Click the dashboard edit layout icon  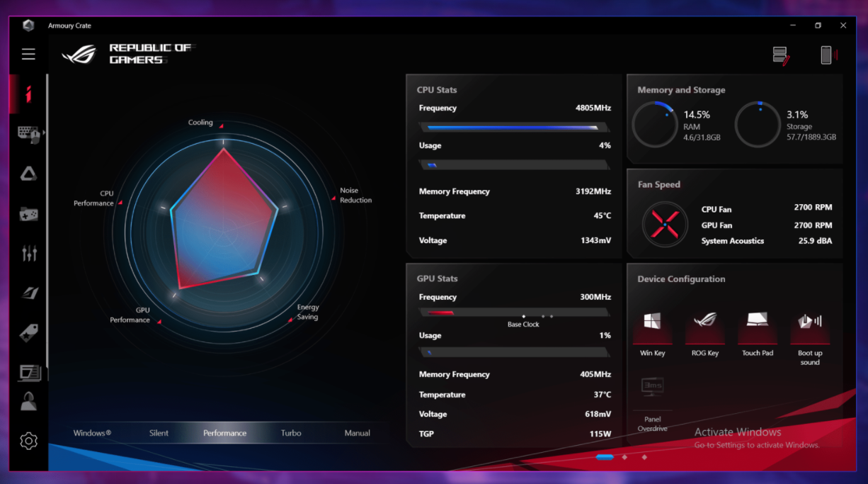(781, 56)
